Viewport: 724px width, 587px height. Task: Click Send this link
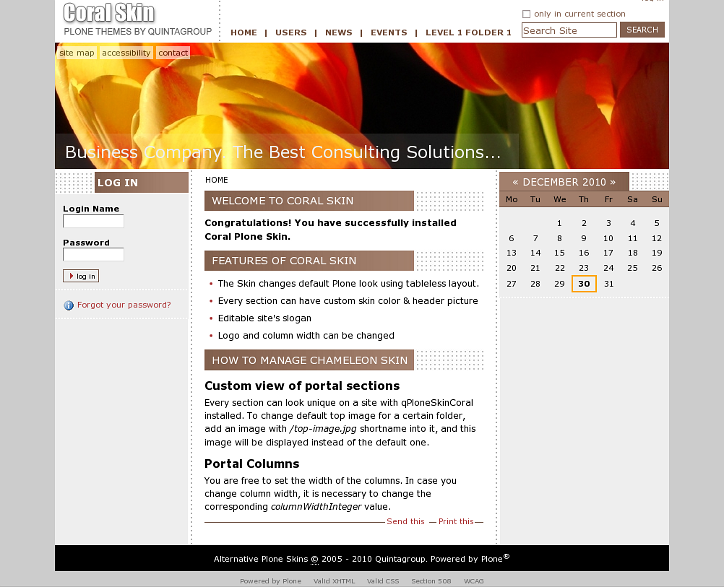coord(405,521)
